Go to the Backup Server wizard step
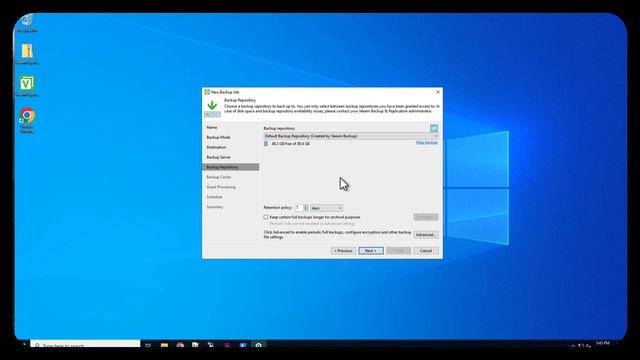640x360 pixels. tap(218, 157)
